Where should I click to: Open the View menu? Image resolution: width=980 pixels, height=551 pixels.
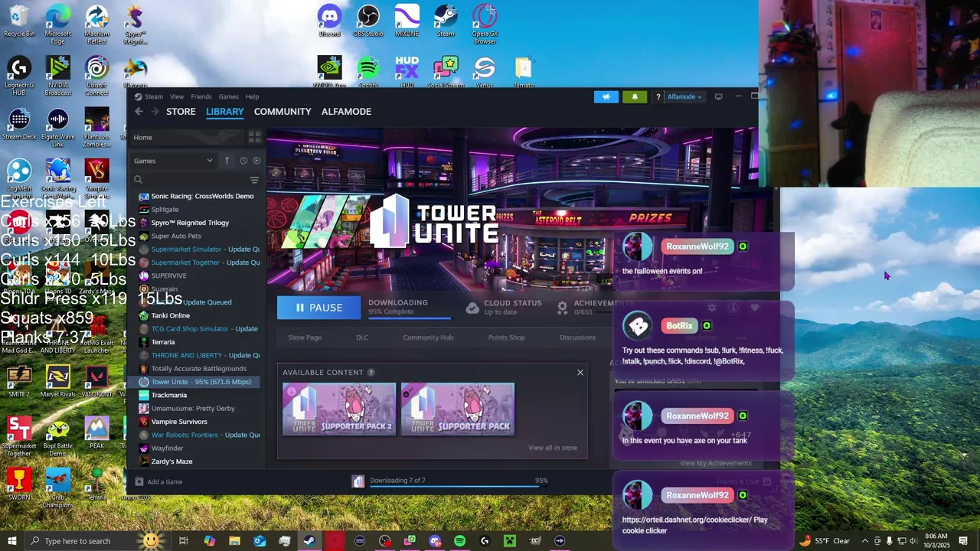pyautogui.click(x=177, y=97)
